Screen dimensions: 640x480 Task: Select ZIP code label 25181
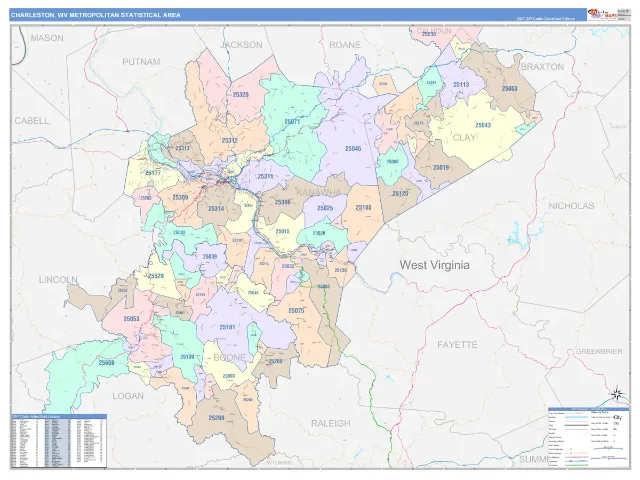coord(227,327)
